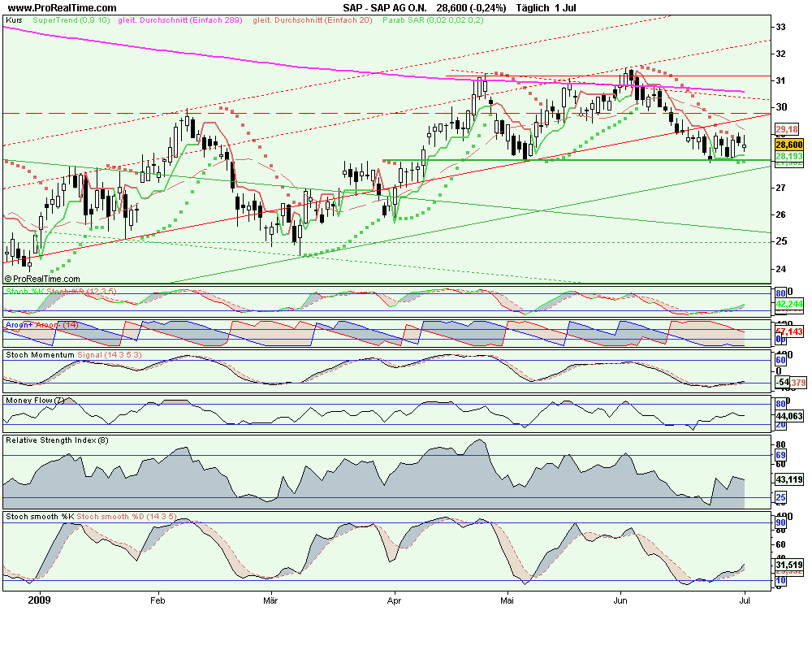Select the 'Täglich' timeframe label
This screenshot has width=812, height=650.
[533, 8]
